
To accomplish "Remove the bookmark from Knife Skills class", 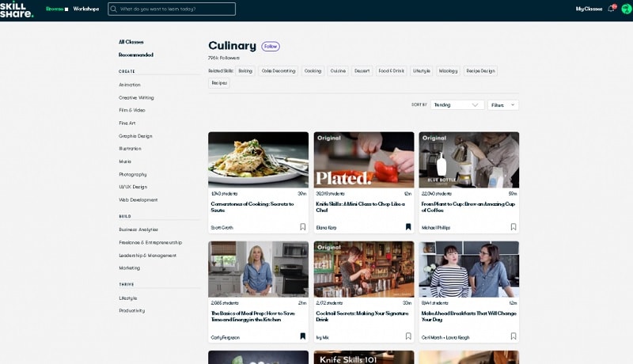I will (408, 227).
